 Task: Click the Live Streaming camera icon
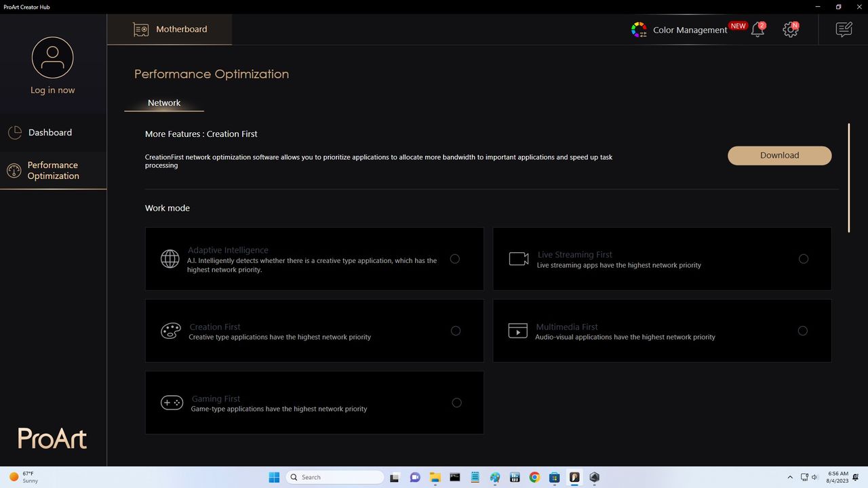(519, 259)
